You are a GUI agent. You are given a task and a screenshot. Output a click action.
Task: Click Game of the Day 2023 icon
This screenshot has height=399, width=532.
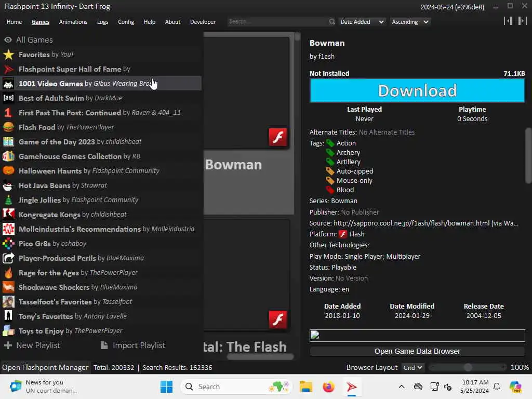click(x=8, y=142)
